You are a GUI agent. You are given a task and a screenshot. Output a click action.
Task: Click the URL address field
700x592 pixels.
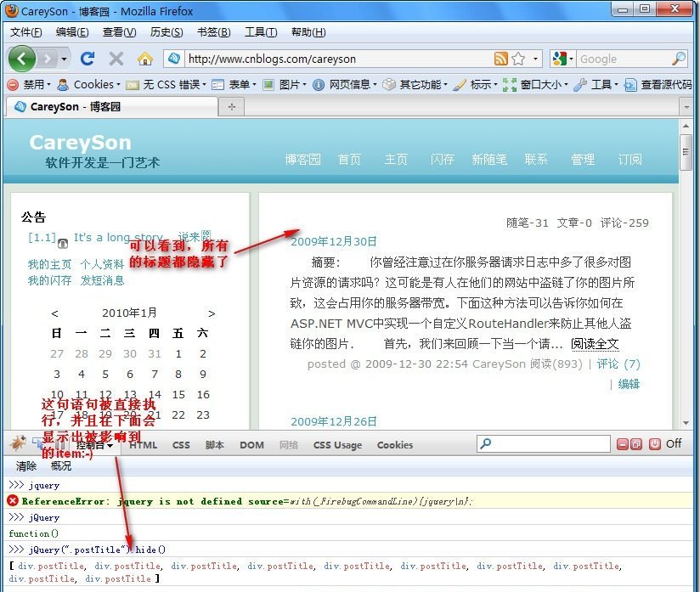point(339,59)
